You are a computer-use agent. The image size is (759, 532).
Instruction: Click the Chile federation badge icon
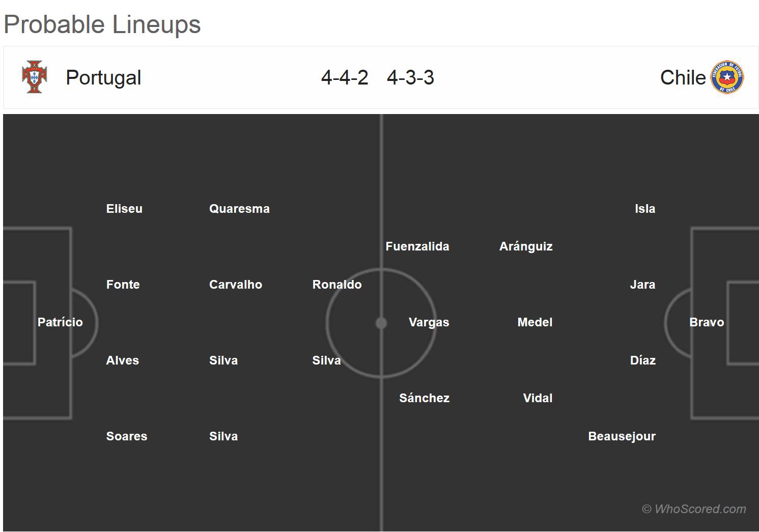[x=727, y=77]
